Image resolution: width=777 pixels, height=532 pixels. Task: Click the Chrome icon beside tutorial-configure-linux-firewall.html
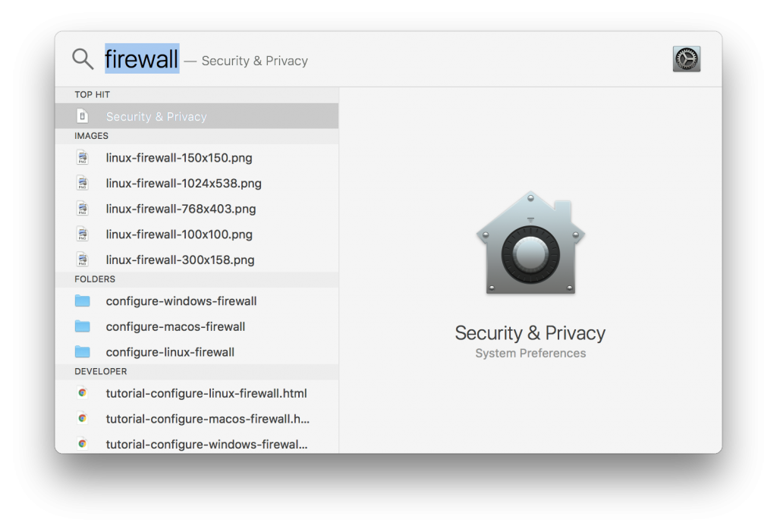[83, 393]
